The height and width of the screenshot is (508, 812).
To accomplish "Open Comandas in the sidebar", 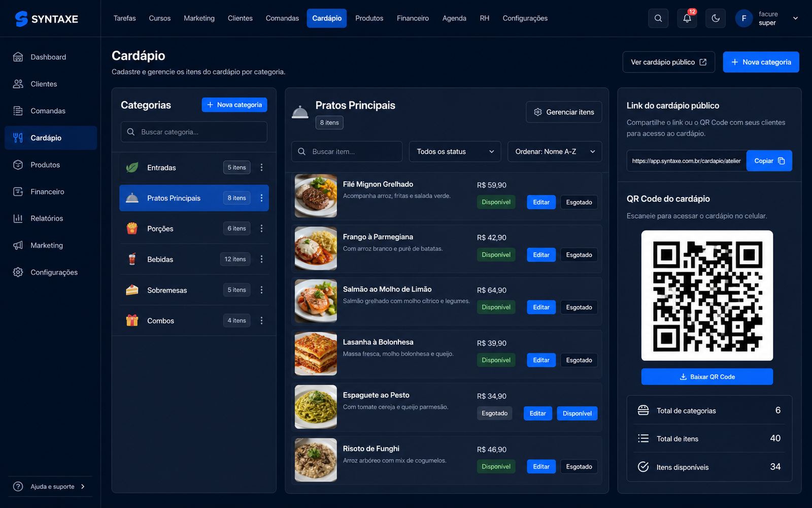I will point(51,111).
